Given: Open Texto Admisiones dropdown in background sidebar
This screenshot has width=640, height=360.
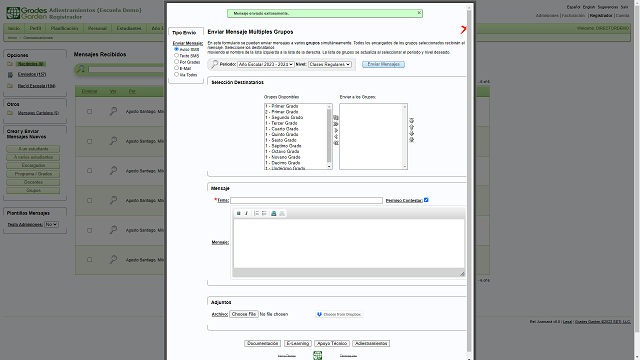Looking at the screenshot, I should pos(51,224).
